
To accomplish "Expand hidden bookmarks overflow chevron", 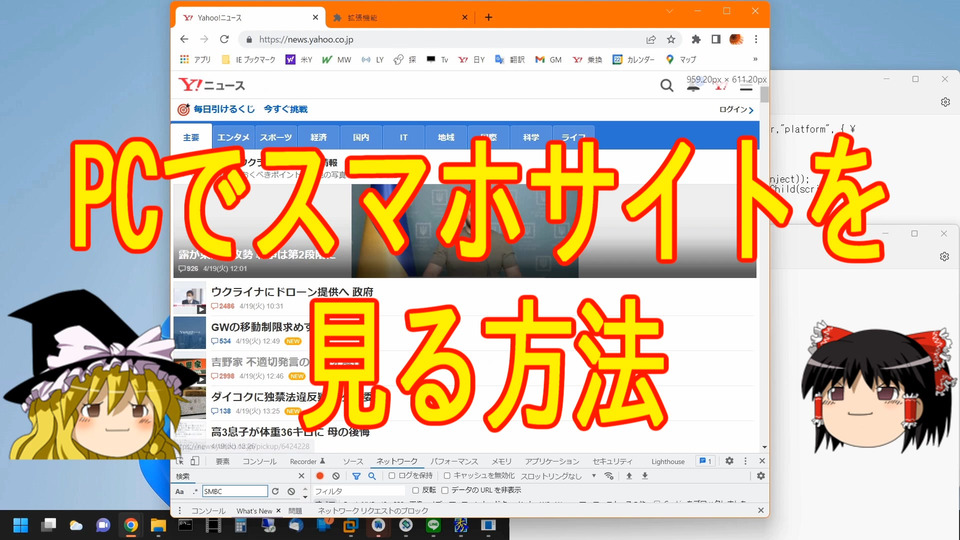I will coord(755,59).
